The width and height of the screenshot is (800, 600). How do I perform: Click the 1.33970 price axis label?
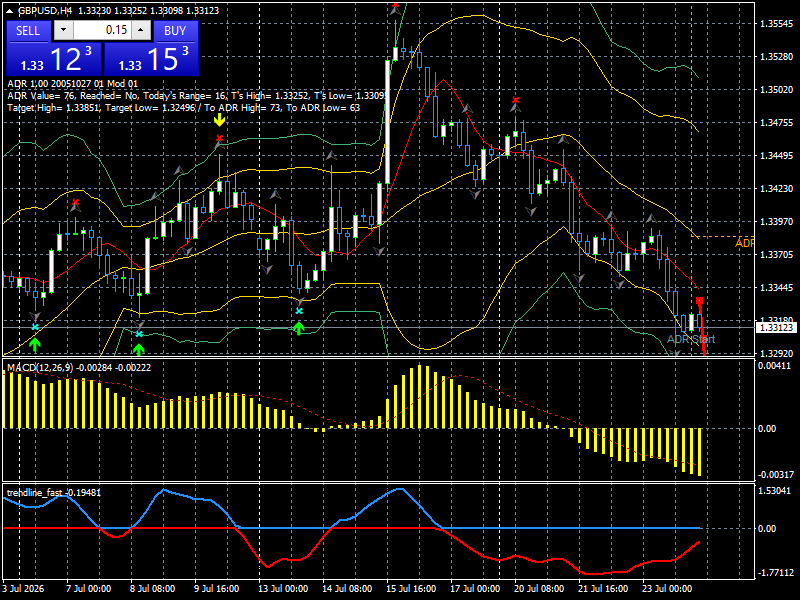click(x=777, y=221)
